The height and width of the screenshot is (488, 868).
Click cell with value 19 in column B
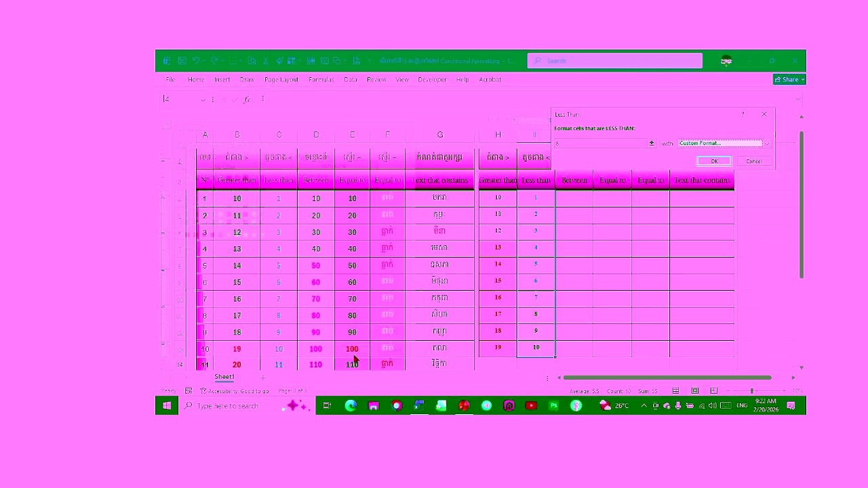tap(237, 349)
